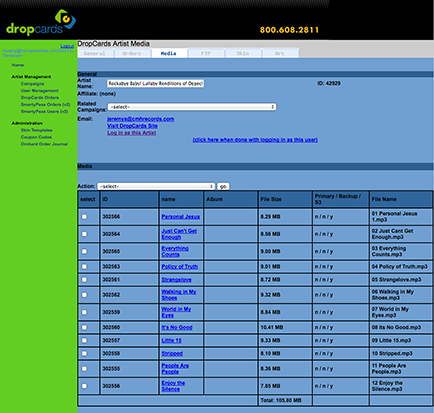Open the Policy of Truth link

click(x=180, y=267)
